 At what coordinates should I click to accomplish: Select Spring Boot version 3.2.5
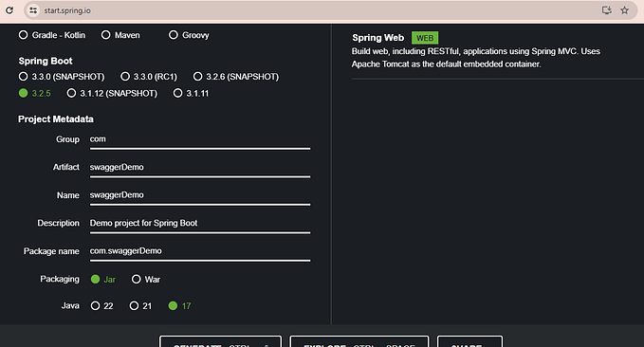pos(34,93)
